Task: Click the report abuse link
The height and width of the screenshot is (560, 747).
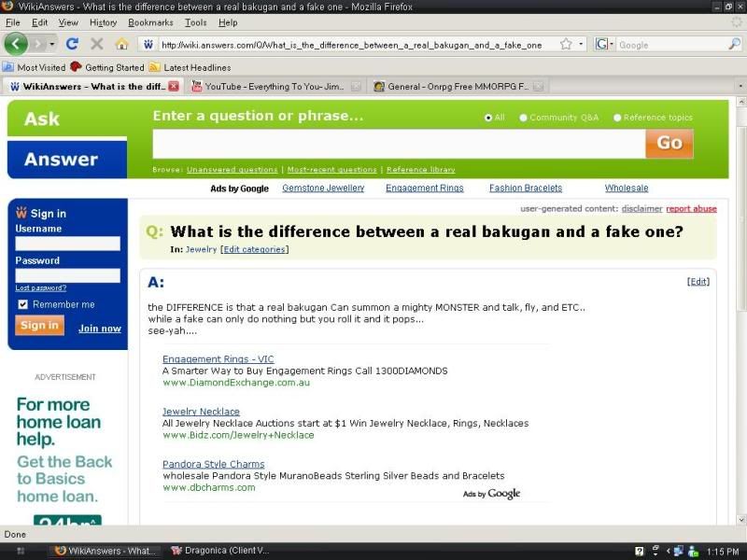Action: click(x=691, y=209)
